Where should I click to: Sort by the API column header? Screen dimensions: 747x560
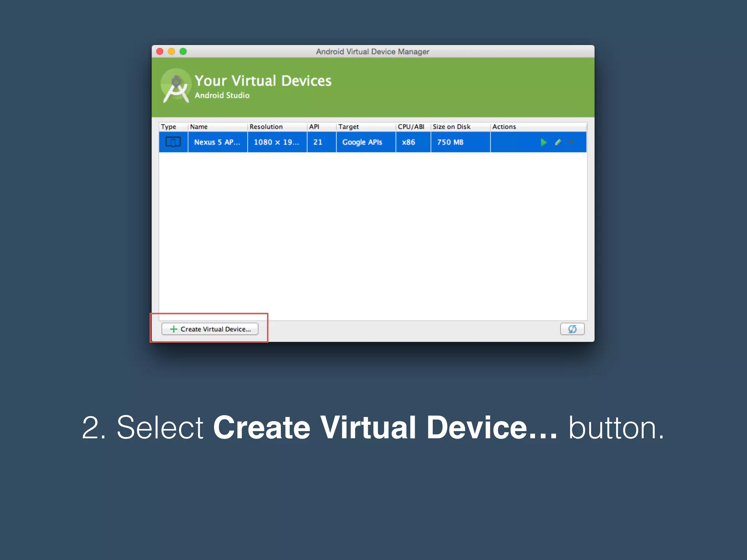[x=321, y=127]
